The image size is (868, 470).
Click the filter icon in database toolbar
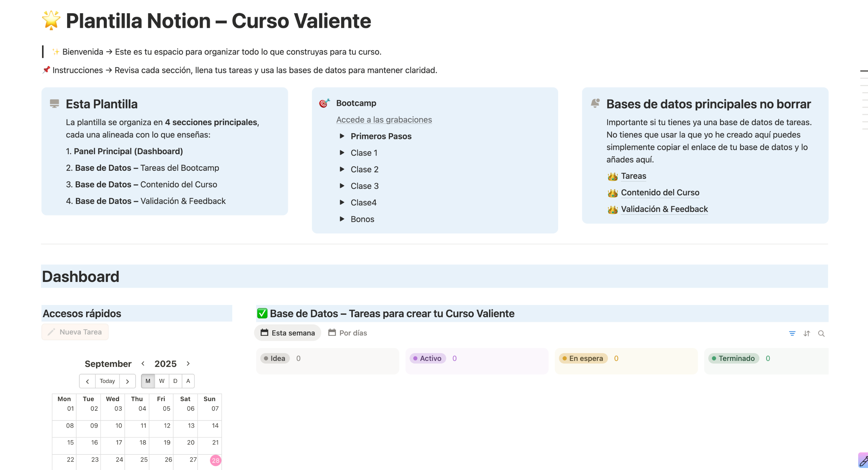[792, 333]
